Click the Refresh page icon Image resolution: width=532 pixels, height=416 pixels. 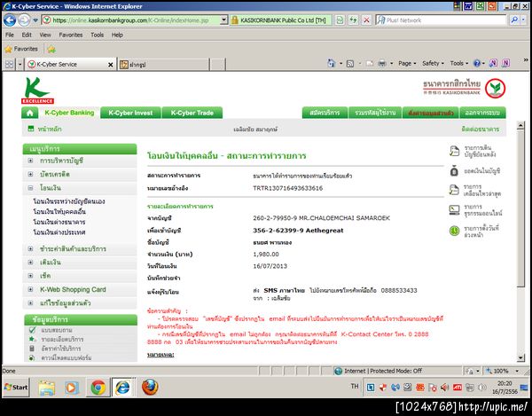click(353, 20)
